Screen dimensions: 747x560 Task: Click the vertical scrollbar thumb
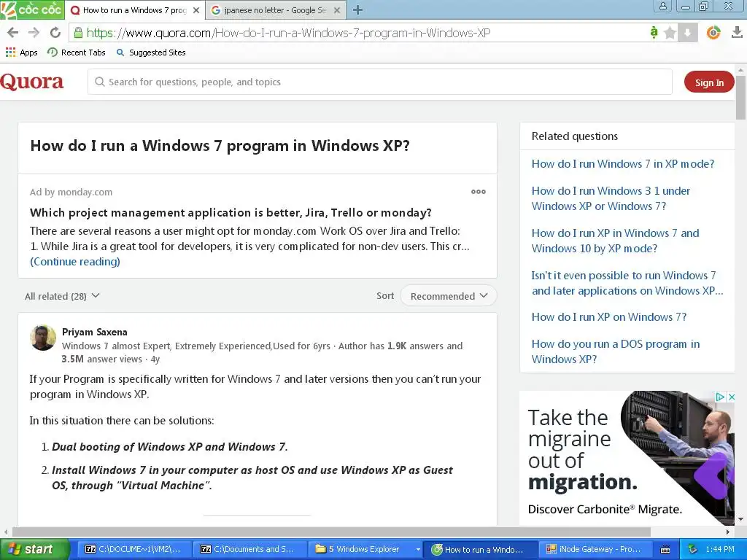[741, 97]
